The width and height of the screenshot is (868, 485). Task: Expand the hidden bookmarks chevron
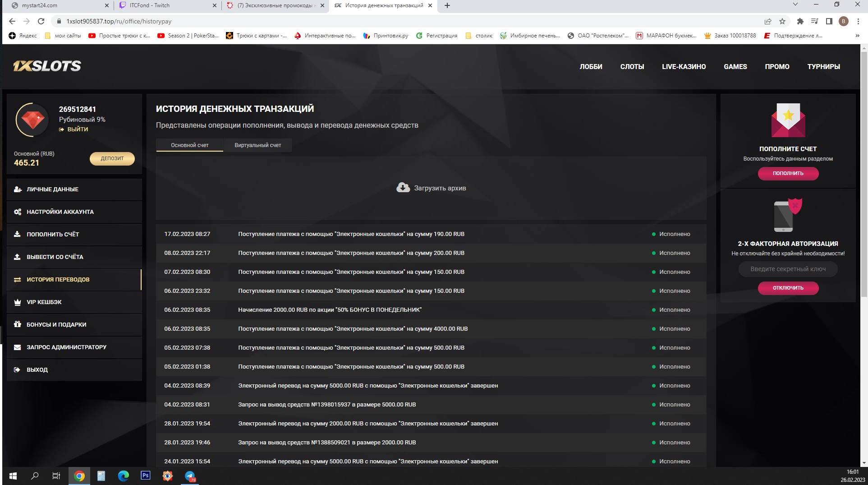coord(857,36)
